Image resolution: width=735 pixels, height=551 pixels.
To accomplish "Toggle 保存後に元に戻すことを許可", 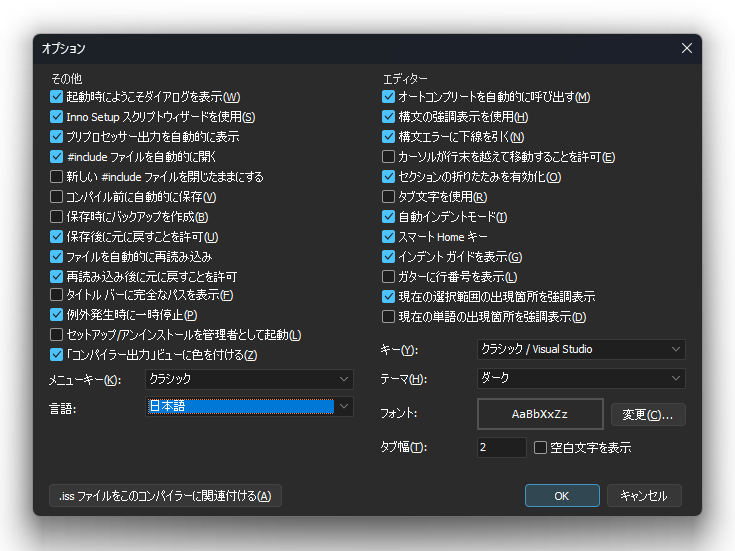I will 56,237.
